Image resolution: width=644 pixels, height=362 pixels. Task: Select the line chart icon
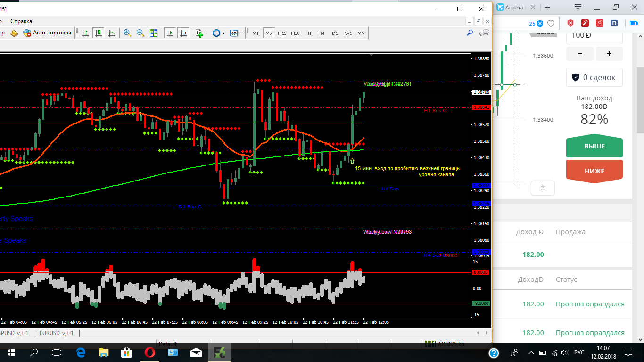[x=112, y=33]
